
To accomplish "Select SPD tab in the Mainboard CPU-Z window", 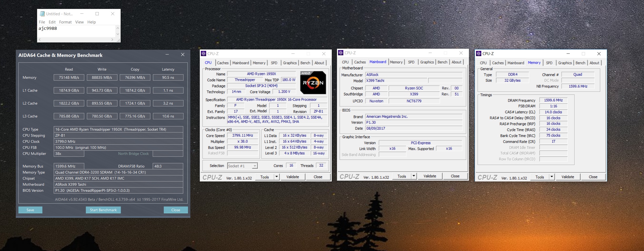I will 411,62.
